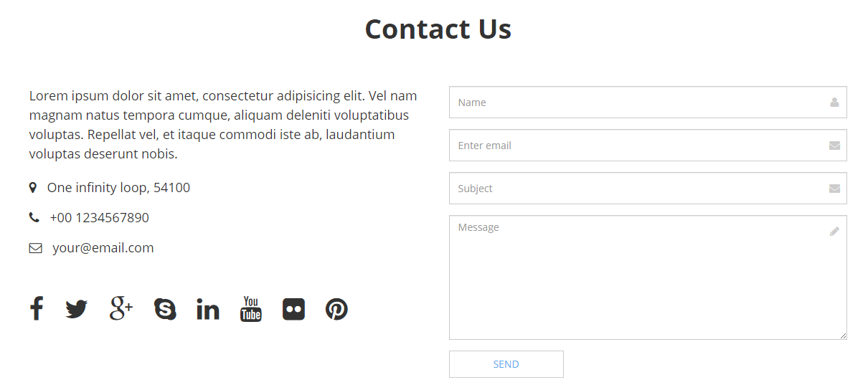Open the Facebook social icon

tap(37, 309)
